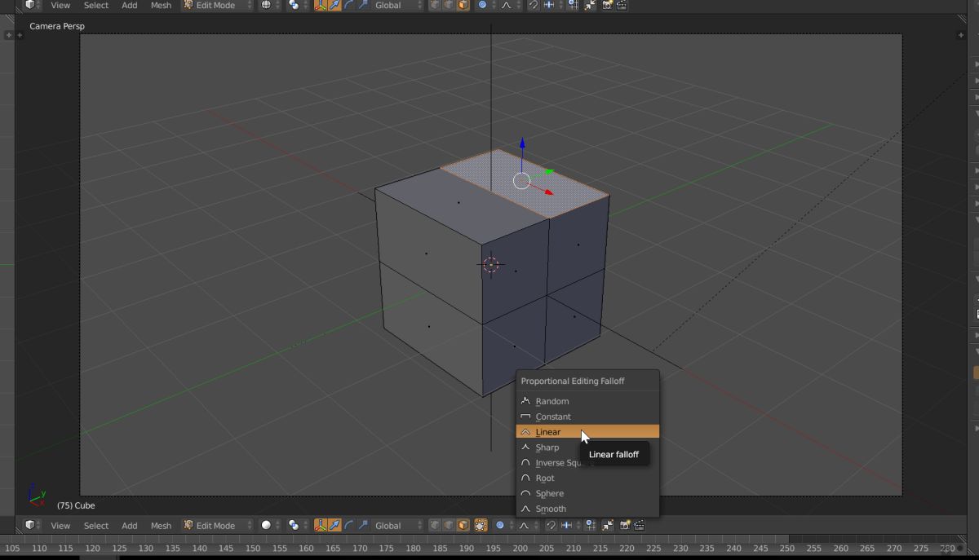Choose Smooth falloff

(x=587, y=509)
